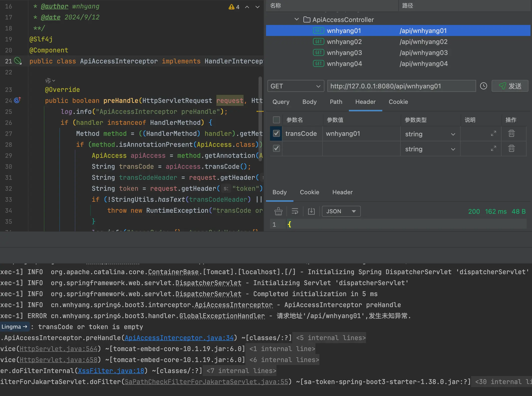Screen dimensions: 532x396
Task: Click the wnhyang01 parameter value cell
Action: click(x=362, y=134)
